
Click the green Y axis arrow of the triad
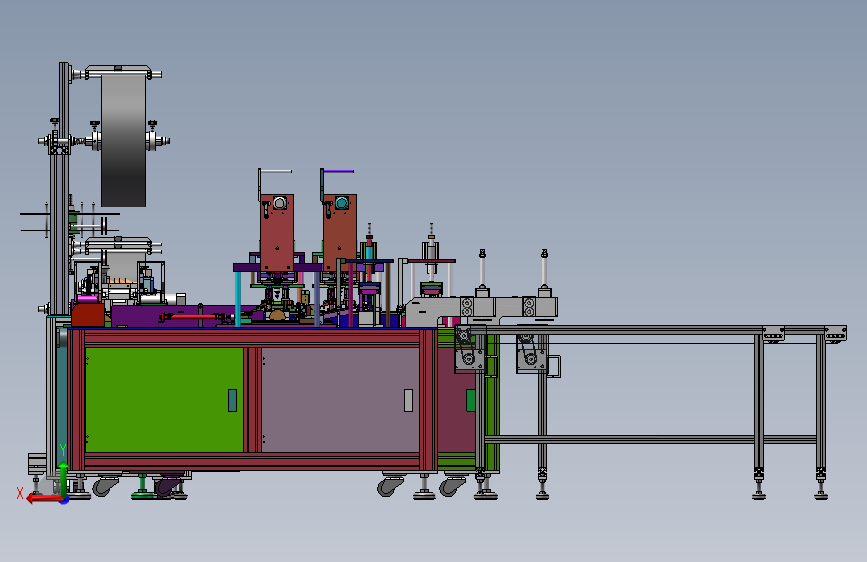(x=64, y=480)
